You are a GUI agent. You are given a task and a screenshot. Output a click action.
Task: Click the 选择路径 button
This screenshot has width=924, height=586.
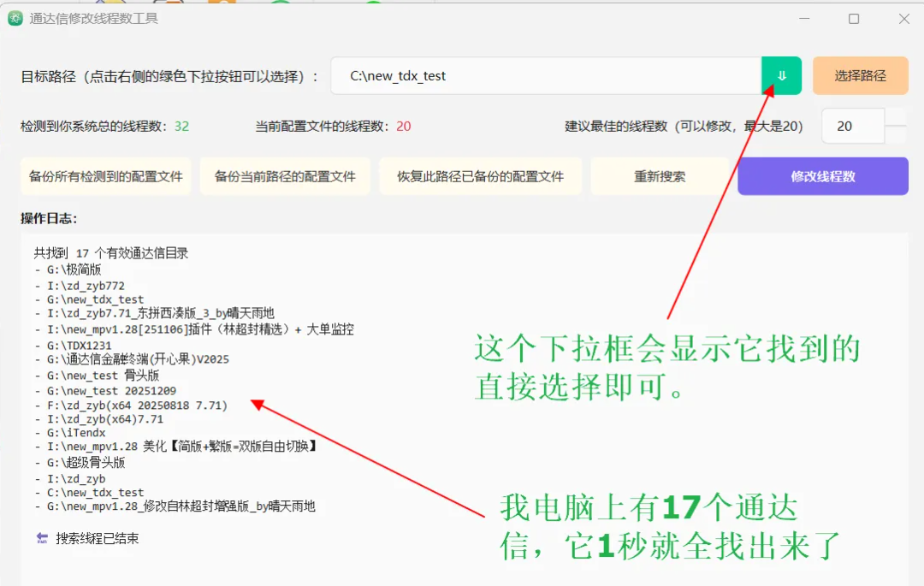tap(860, 75)
